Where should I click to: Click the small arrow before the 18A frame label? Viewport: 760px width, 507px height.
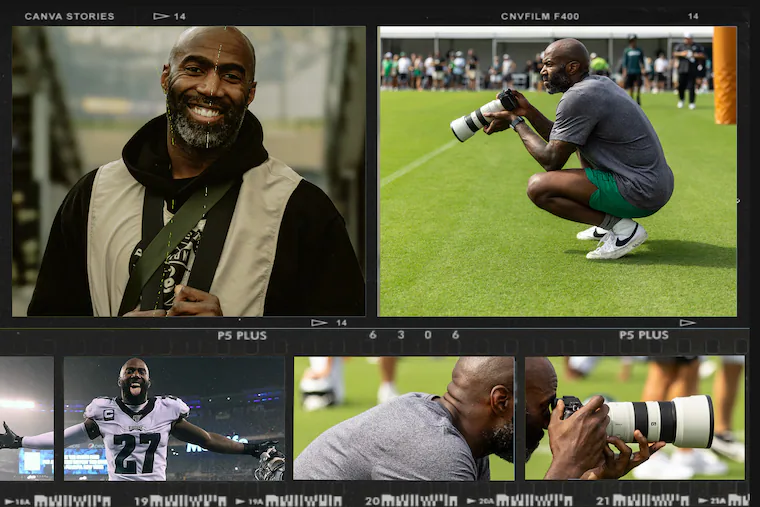point(10,502)
